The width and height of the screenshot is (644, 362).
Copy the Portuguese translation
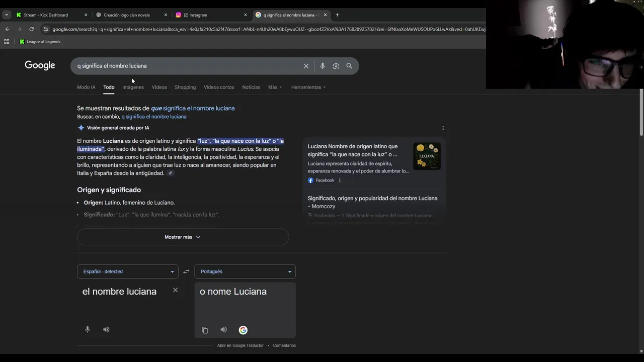[205, 330]
